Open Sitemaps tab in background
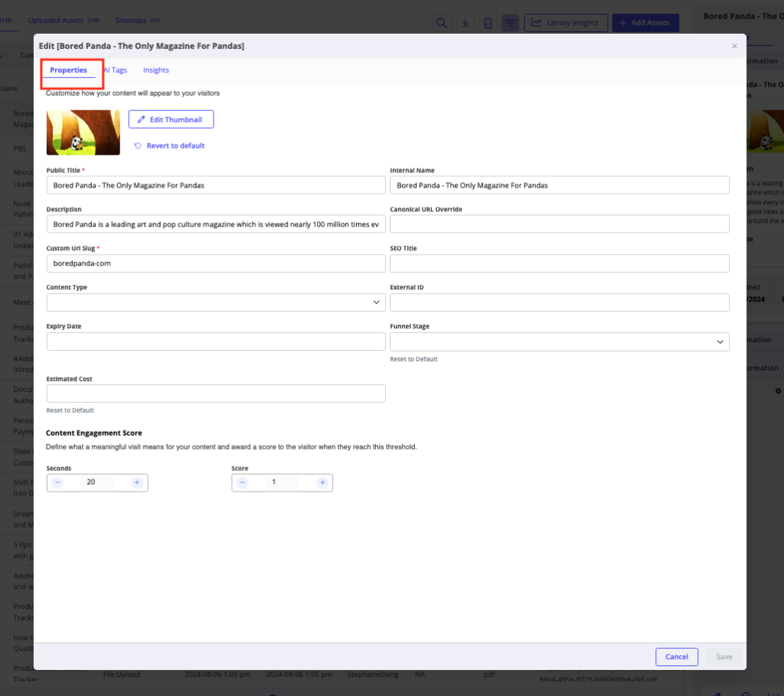The height and width of the screenshot is (696, 784). 138,21
